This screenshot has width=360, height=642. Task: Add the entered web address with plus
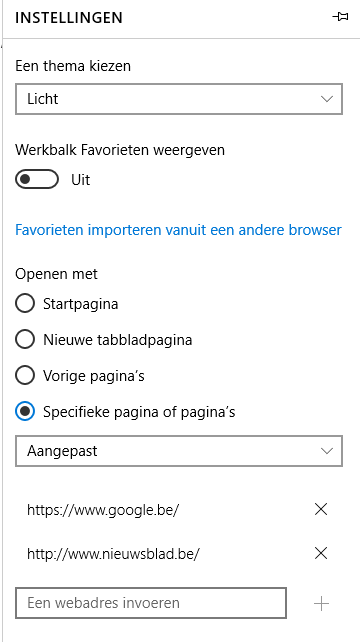pyautogui.click(x=321, y=603)
